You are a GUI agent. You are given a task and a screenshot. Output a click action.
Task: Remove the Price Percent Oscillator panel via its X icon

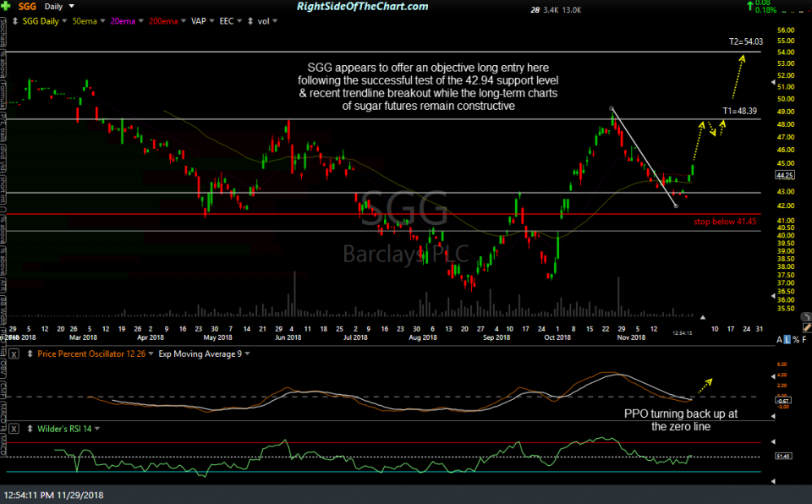pos(13,354)
